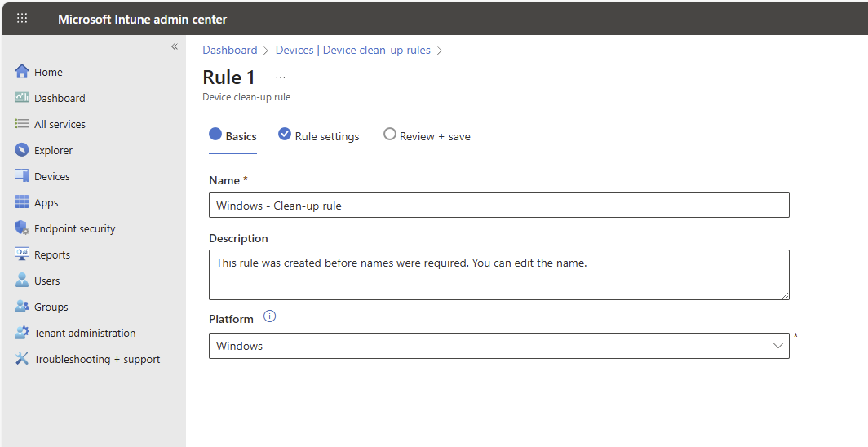Open Users sidebar label

click(x=47, y=281)
